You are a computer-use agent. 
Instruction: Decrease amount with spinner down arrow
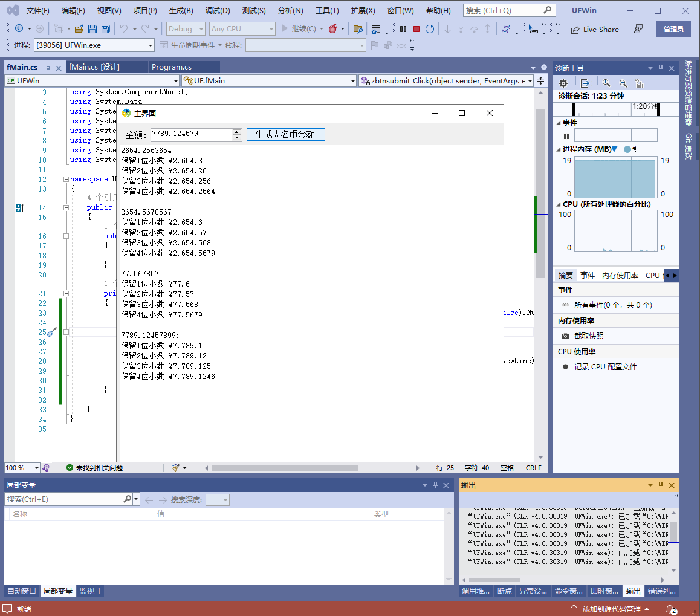coord(237,137)
